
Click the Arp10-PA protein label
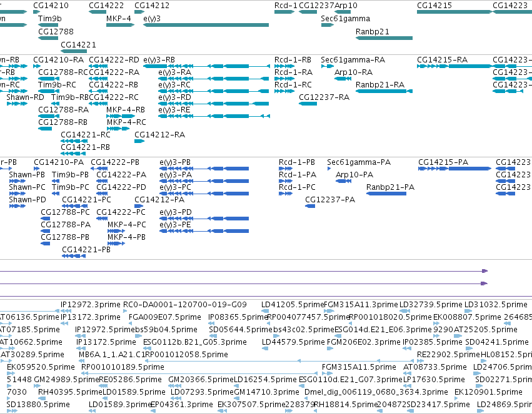point(354,175)
